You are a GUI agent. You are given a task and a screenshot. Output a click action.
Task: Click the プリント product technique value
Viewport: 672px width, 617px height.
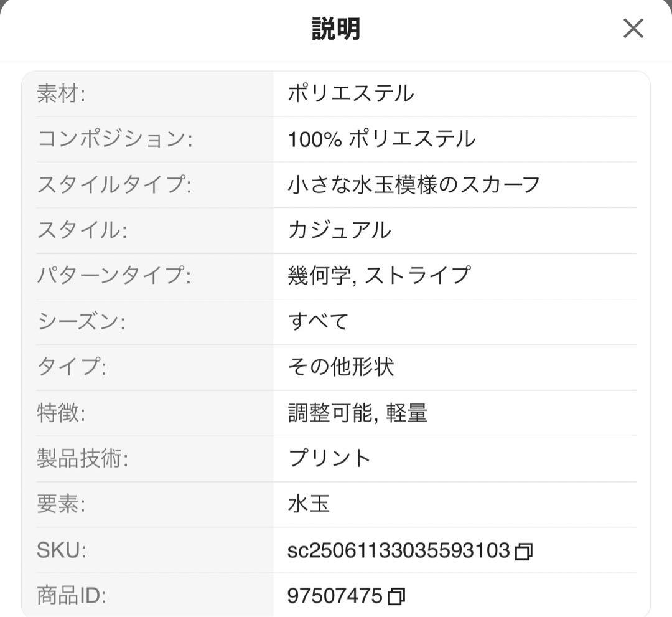(329, 458)
